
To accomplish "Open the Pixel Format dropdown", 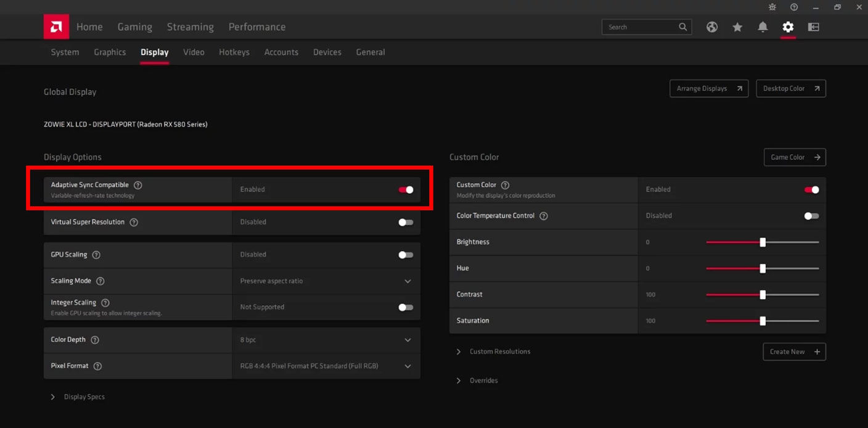I will tap(407, 366).
